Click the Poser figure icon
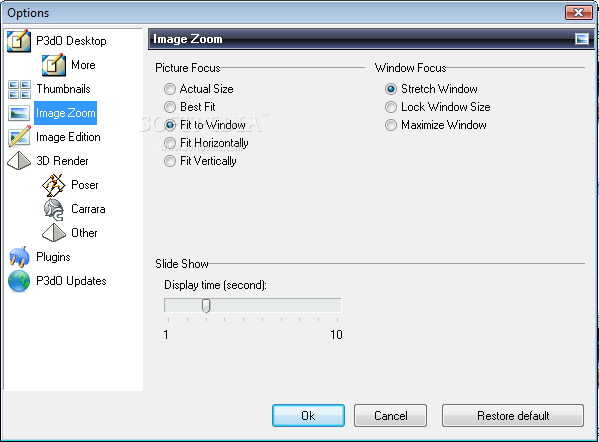Image resolution: width=599 pixels, height=442 pixels. pyautogui.click(x=53, y=185)
